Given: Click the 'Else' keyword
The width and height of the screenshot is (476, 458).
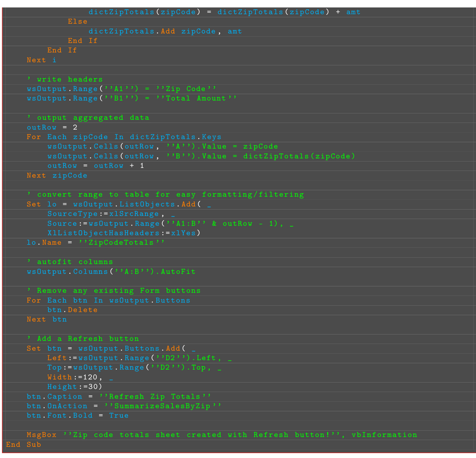Looking at the screenshot, I should coord(77,21).
